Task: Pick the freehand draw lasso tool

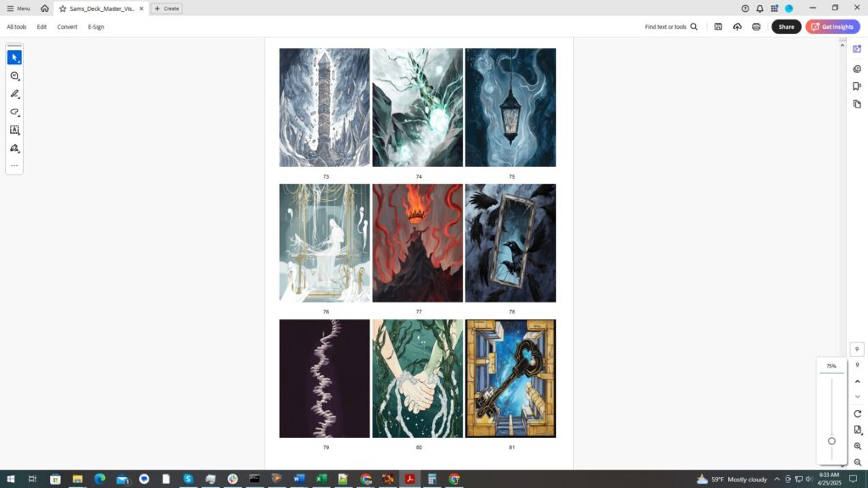Action: click(x=14, y=112)
